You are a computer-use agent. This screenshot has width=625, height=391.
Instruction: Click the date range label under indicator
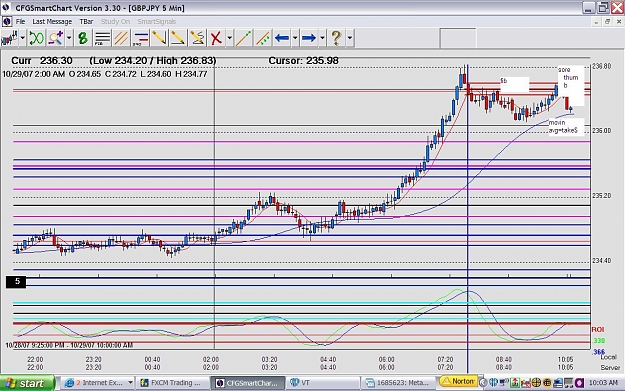69,345
